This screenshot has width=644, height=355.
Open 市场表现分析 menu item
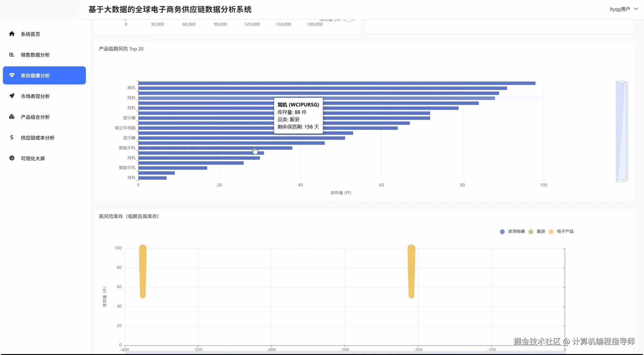[35, 96]
